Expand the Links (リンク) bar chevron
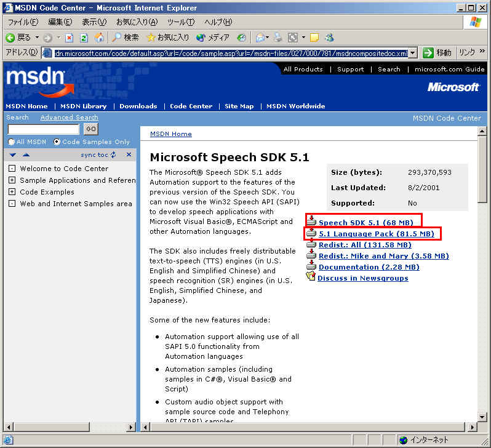 click(x=482, y=51)
